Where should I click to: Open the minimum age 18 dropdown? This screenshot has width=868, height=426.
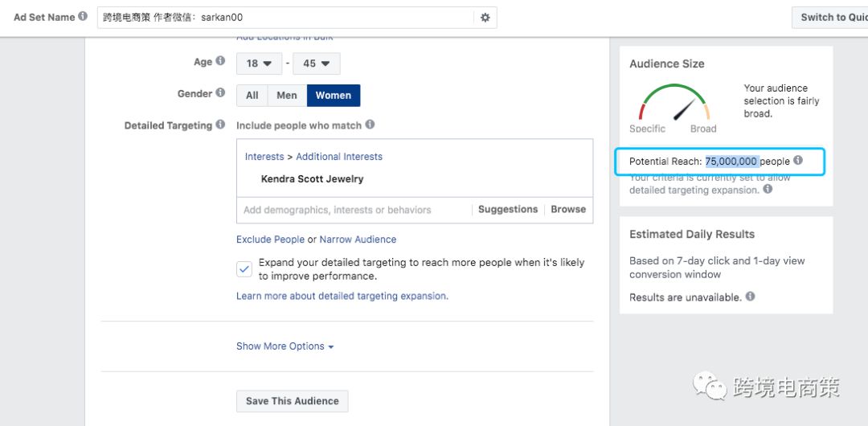(x=259, y=63)
